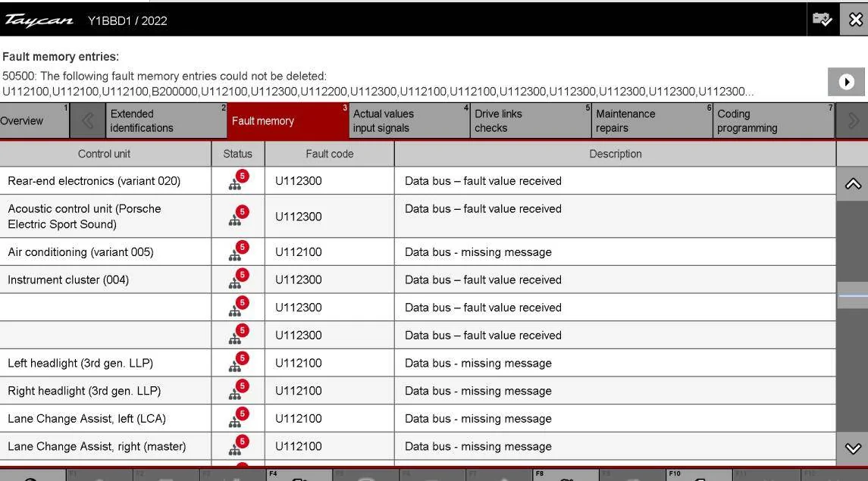
Task: Click fault code U112300 for Acoustic control unit
Action: pos(299,216)
